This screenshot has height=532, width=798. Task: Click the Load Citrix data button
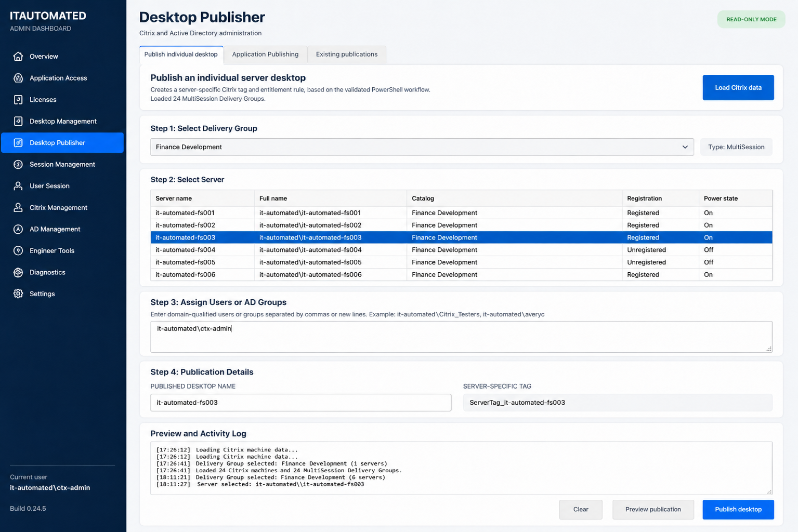(x=738, y=87)
